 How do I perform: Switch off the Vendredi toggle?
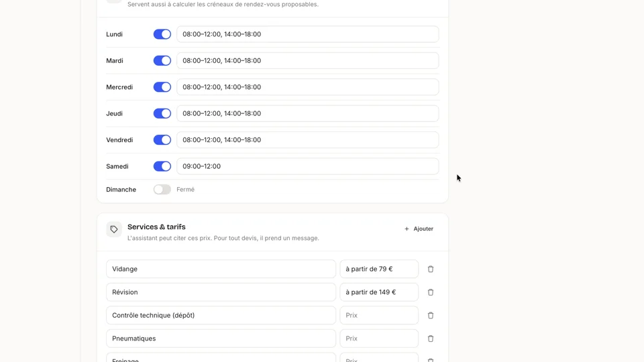tap(162, 140)
